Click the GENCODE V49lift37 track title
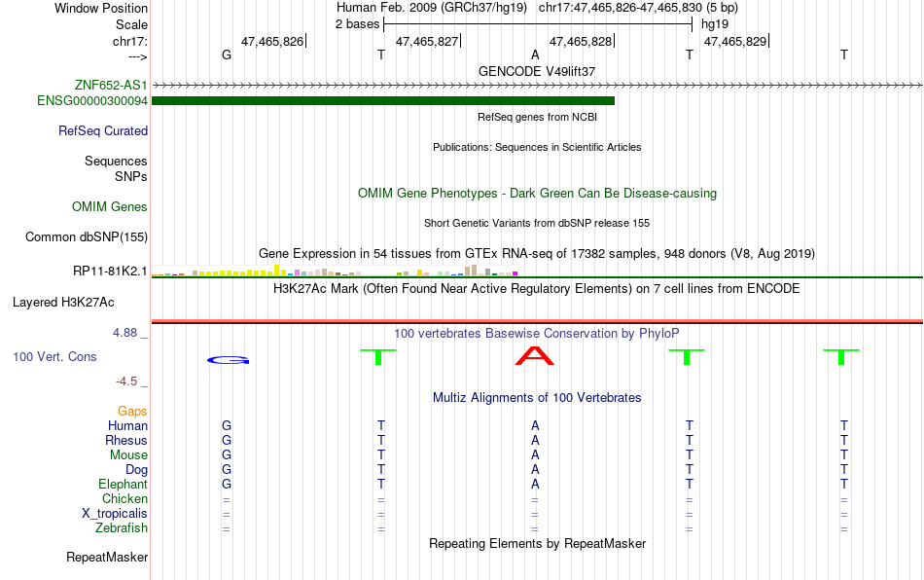The width and height of the screenshot is (924, 580). click(537, 71)
